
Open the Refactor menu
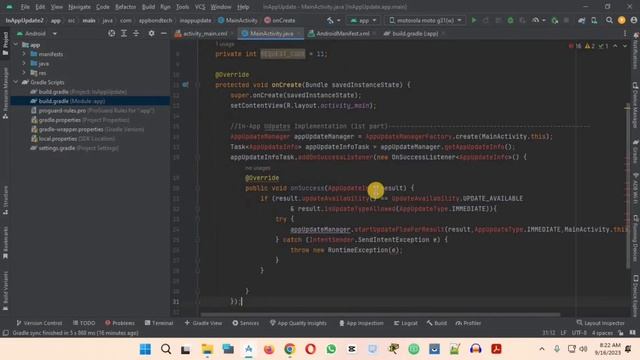coord(125,7)
